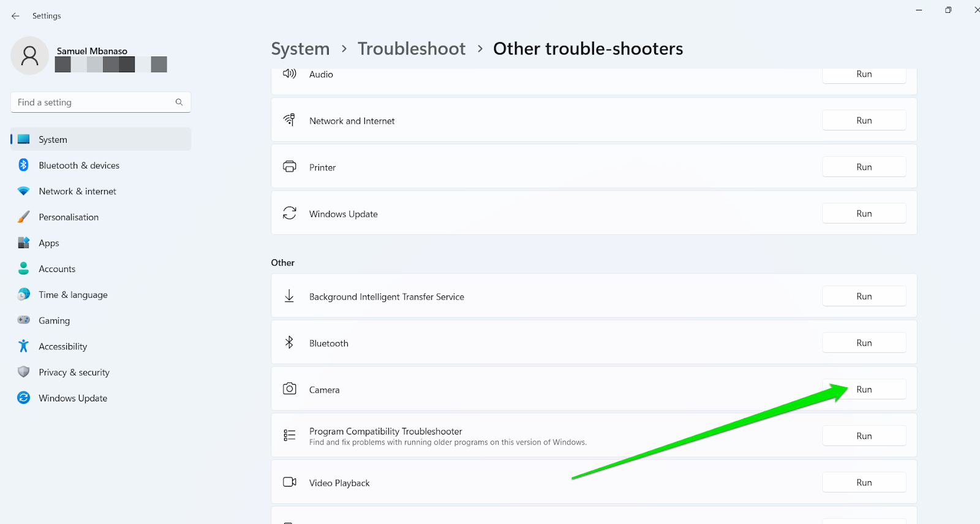Go to Troubleshoot in the breadcrumb

point(412,49)
